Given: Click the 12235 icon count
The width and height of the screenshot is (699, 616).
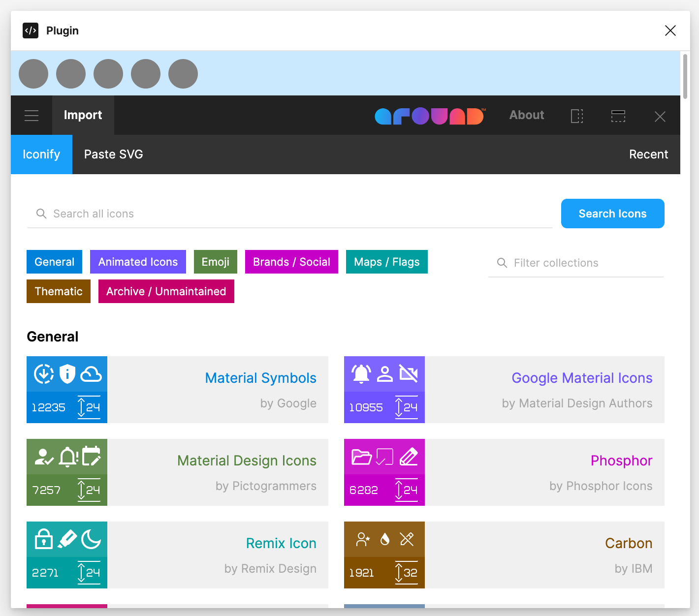Looking at the screenshot, I should [48, 407].
